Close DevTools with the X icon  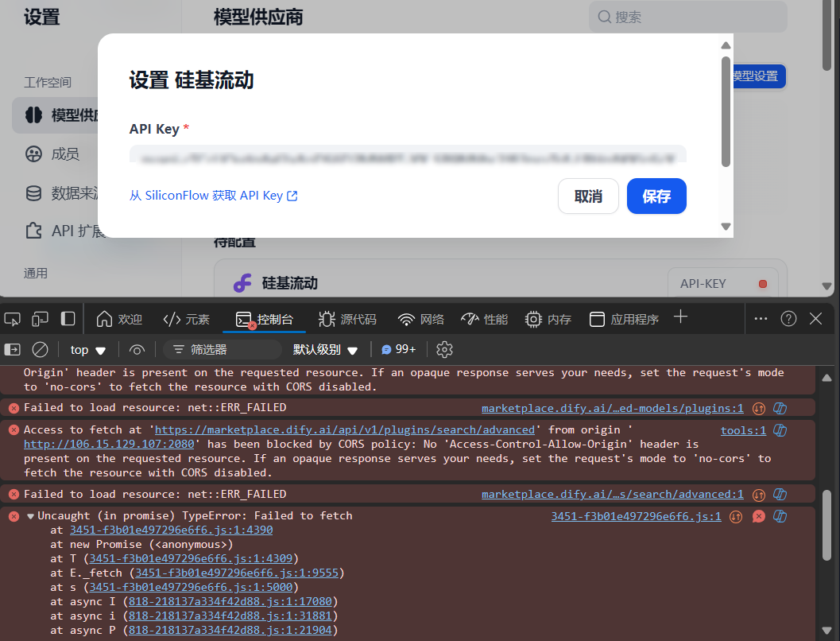click(816, 319)
